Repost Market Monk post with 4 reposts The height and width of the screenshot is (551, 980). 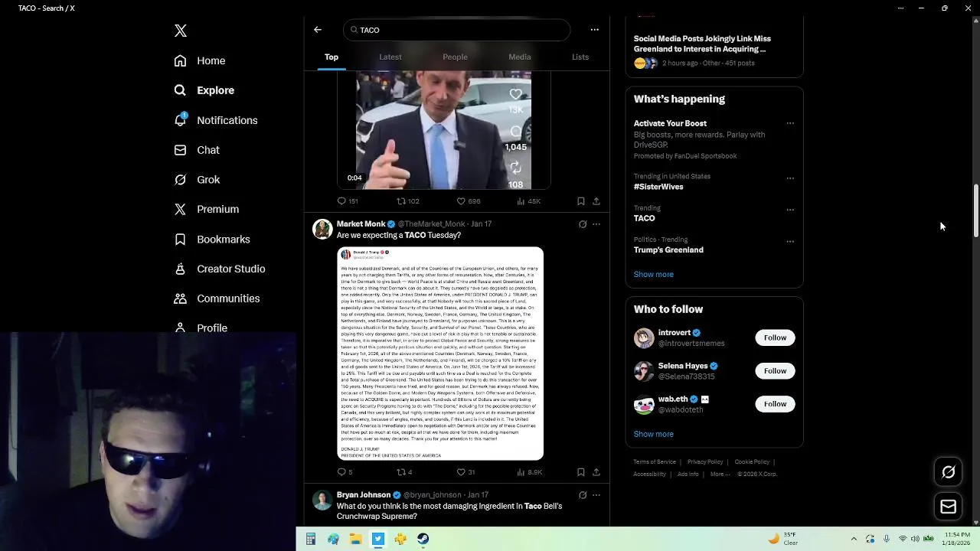click(404, 472)
